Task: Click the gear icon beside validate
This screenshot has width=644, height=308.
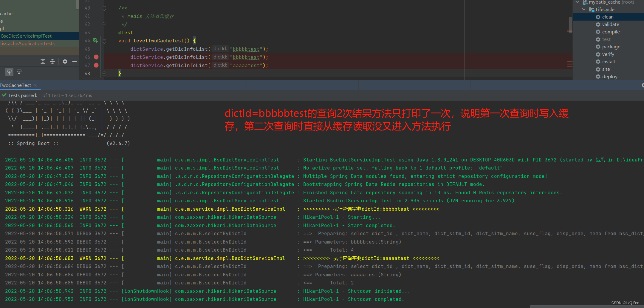Action: (x=598, y=24)
